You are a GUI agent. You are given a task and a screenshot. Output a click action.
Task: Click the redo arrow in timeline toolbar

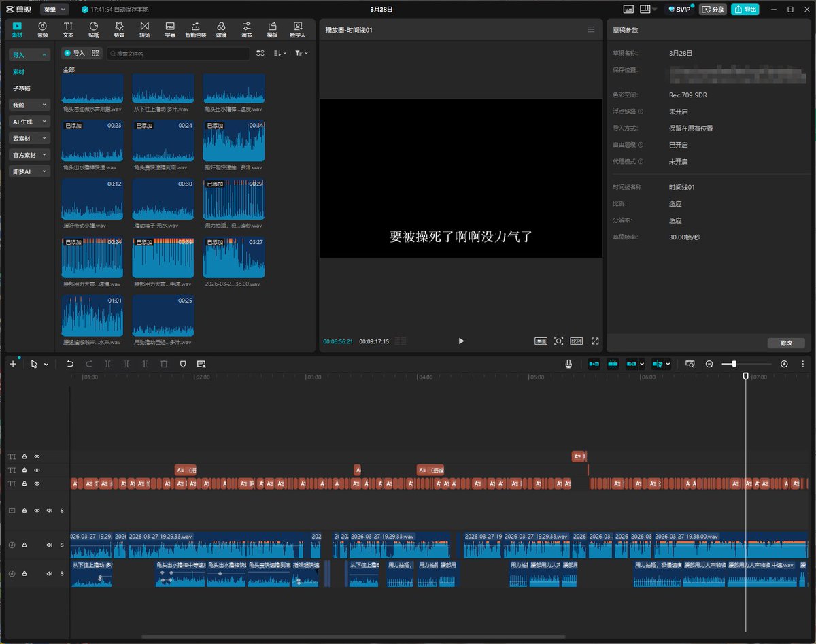click(89, 364)
